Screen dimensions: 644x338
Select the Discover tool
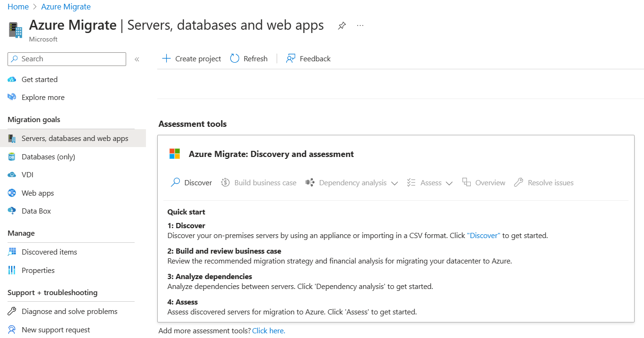191,182
